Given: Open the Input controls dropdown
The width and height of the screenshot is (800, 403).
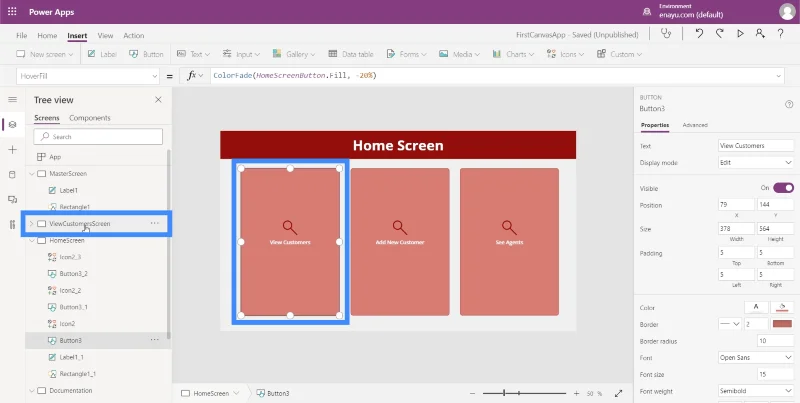Looking at the screenshot, I should pos(241,54).
